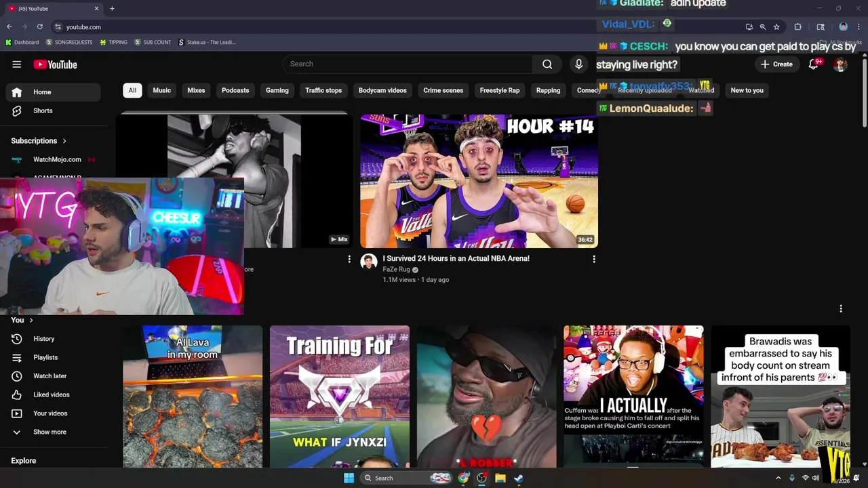The height and width of the screenshot is (488, 868).
Task: Open the TIPPING bookmark
Action: click(x=113, y=42)
